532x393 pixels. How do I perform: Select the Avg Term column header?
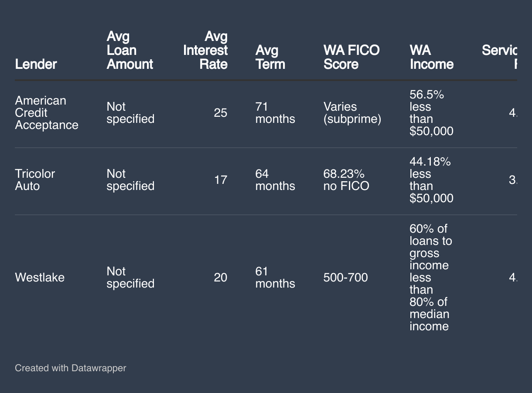[270, 57]
